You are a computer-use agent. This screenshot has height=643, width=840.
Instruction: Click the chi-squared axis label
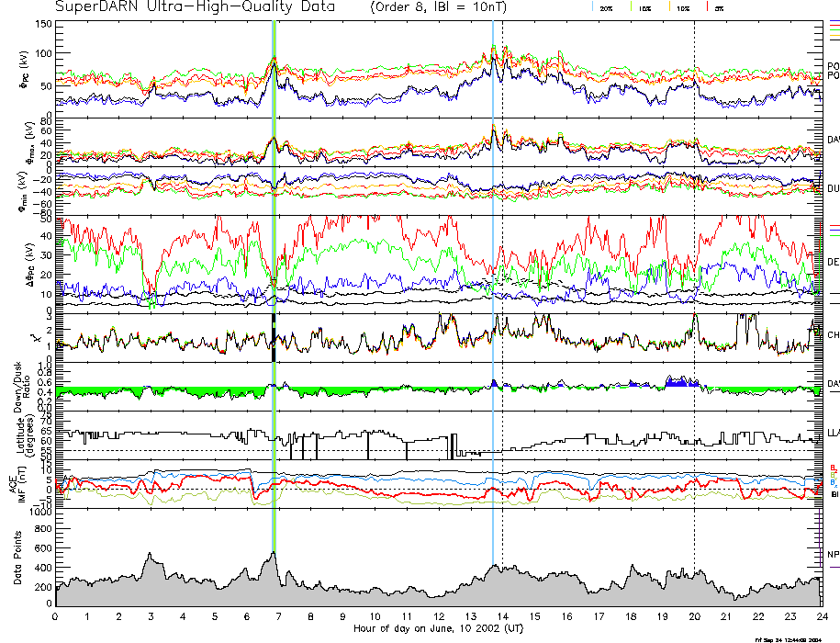point(36,338)
